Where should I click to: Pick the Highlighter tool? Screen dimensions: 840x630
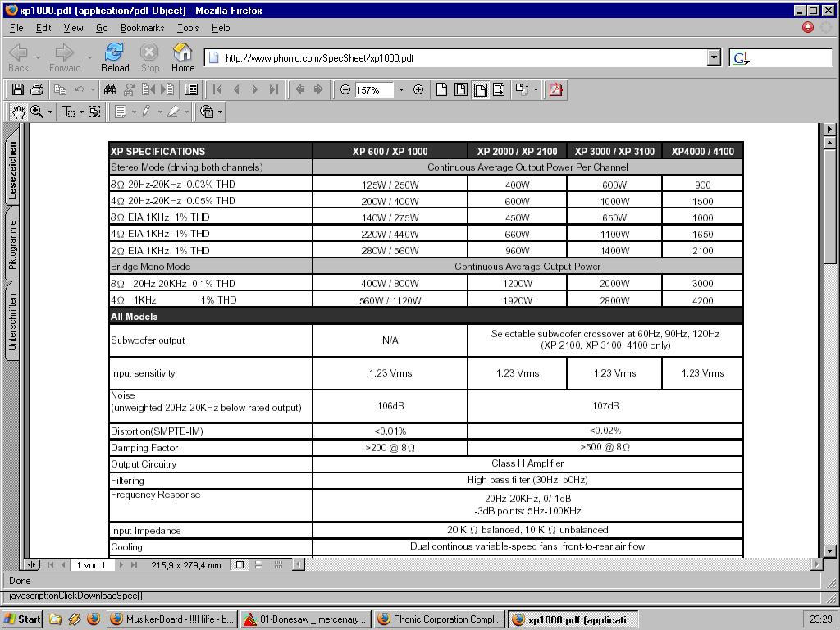[x=173, y=112]
